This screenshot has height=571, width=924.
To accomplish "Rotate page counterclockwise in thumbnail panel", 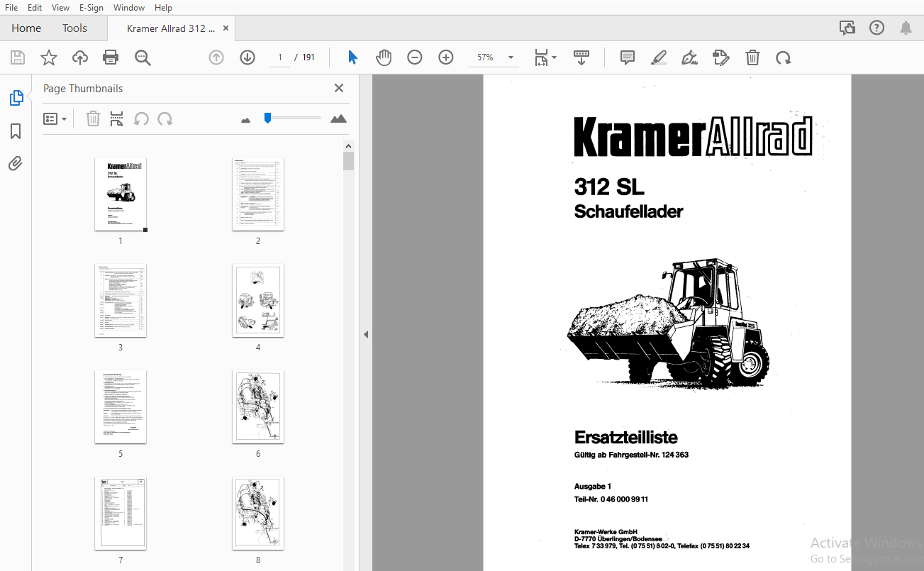I will pos(141,119).
